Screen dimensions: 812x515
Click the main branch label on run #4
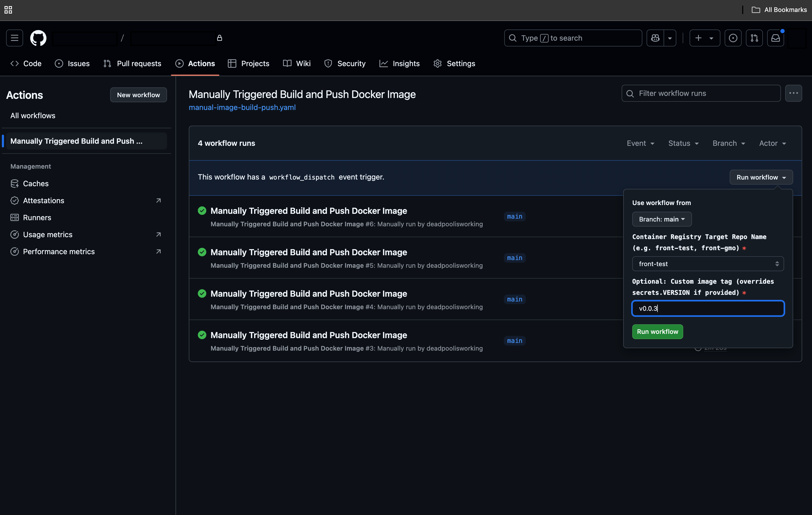515,299
